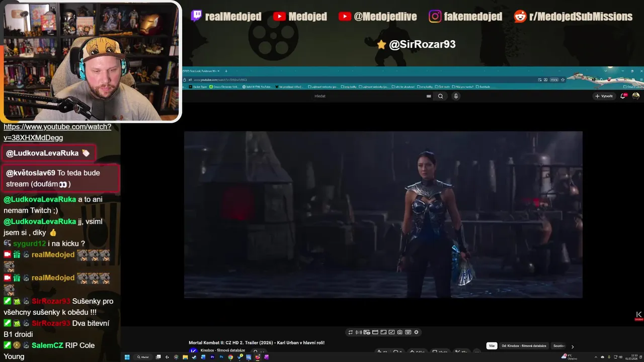This screenshot has width=644, height=362.
Task: Open the Kinobox channel name link
Action: 222,350
